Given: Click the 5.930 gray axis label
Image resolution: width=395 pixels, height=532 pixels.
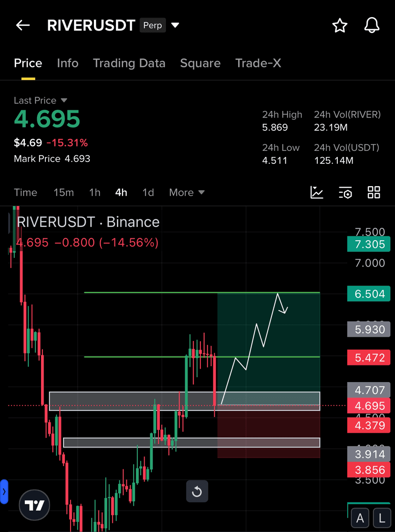Looking at the screenshot, I should point(370,329).
